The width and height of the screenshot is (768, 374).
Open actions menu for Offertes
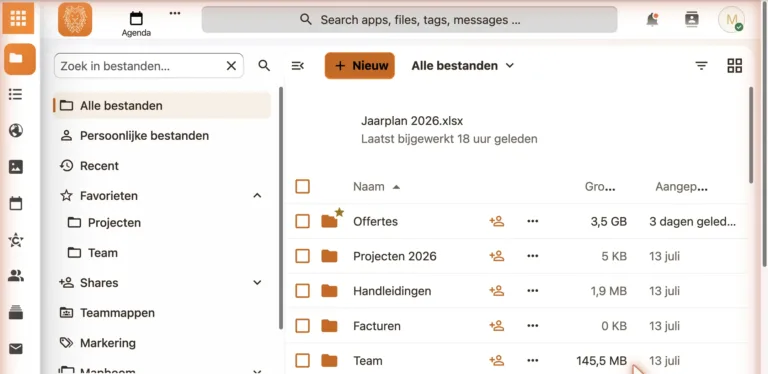532,221
